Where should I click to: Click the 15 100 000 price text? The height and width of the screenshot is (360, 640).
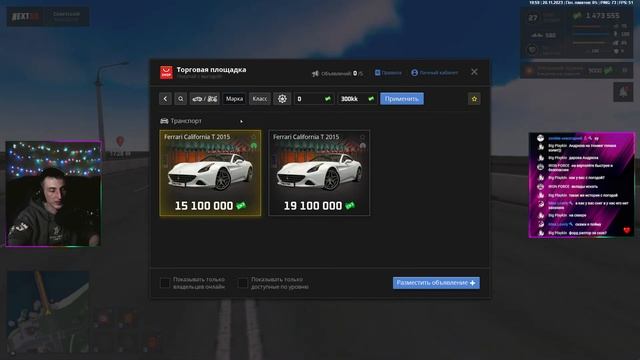coord(204,206)
